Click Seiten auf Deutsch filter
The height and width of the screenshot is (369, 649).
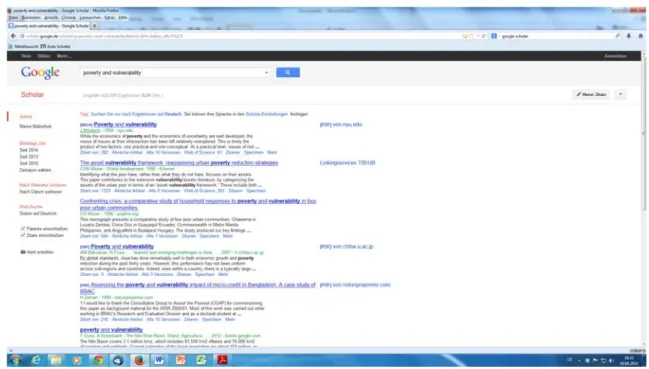pyautogui.click(x=38, y=213)
